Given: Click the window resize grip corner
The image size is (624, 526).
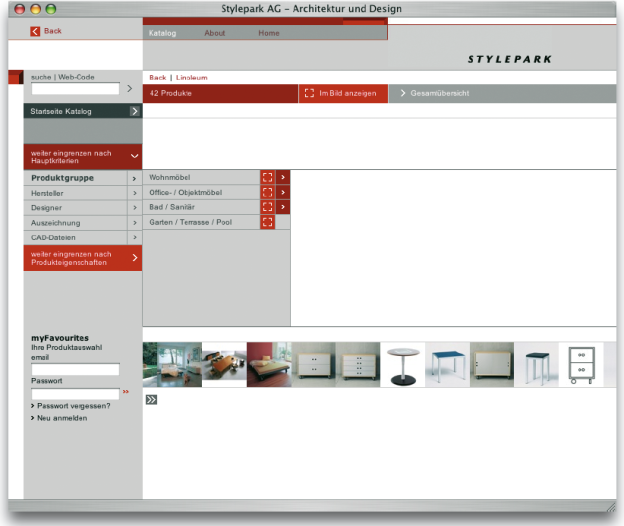Looking at the screenshot, I should [611, 507].
